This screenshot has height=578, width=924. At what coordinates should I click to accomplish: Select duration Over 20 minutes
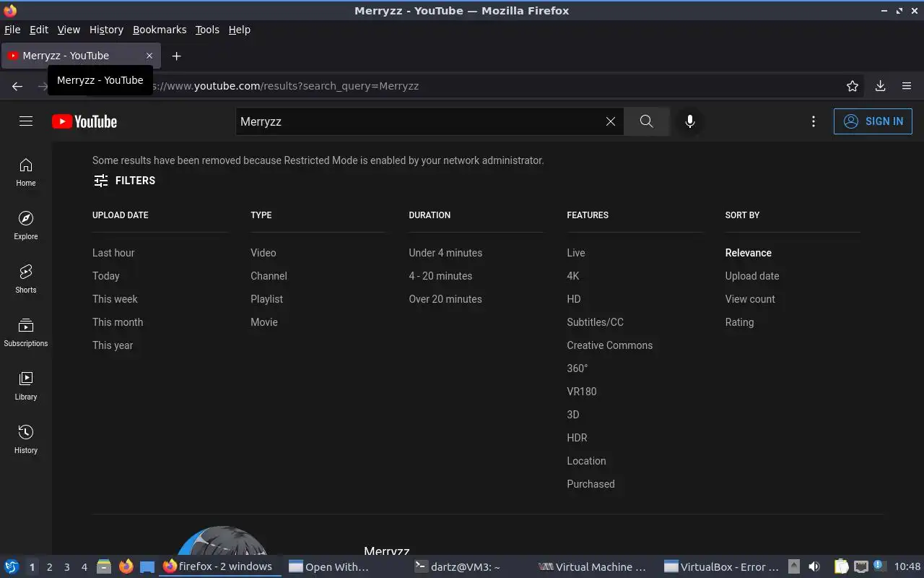[x=445, y=299]
